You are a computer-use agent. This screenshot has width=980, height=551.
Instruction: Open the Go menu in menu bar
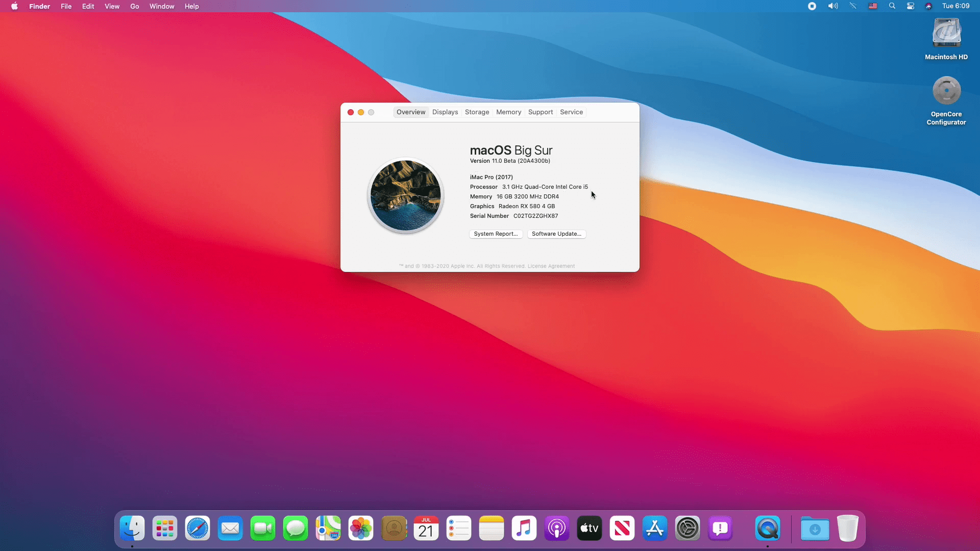click(x=134, y=6)
